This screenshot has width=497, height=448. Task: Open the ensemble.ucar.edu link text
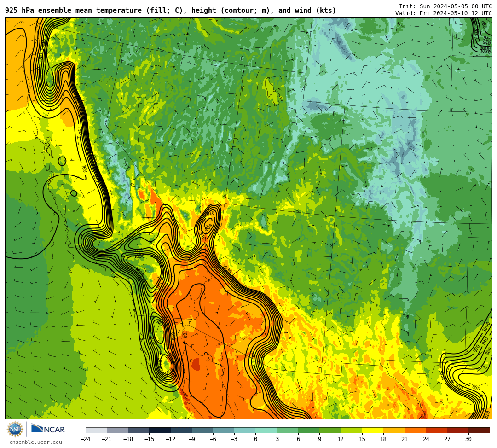coord(36,442)
